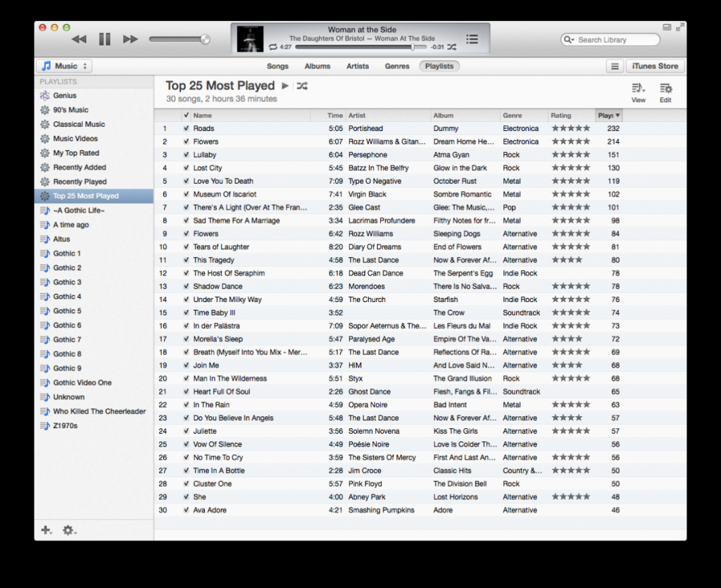
Task: Open the iTunes Store
Action: point(655,66)
